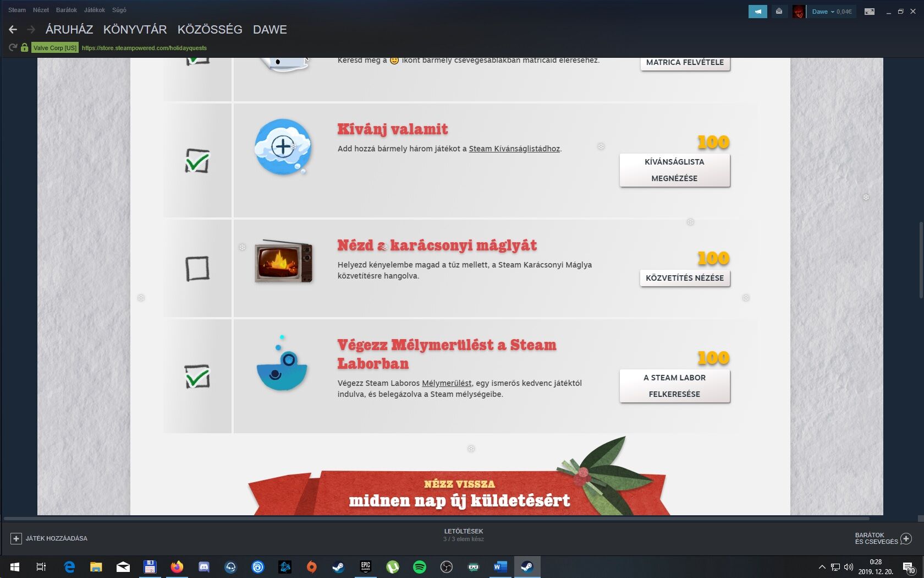Open Epic Games launcher on taskbar
This screenshot has width=924, height=578.
366,566
